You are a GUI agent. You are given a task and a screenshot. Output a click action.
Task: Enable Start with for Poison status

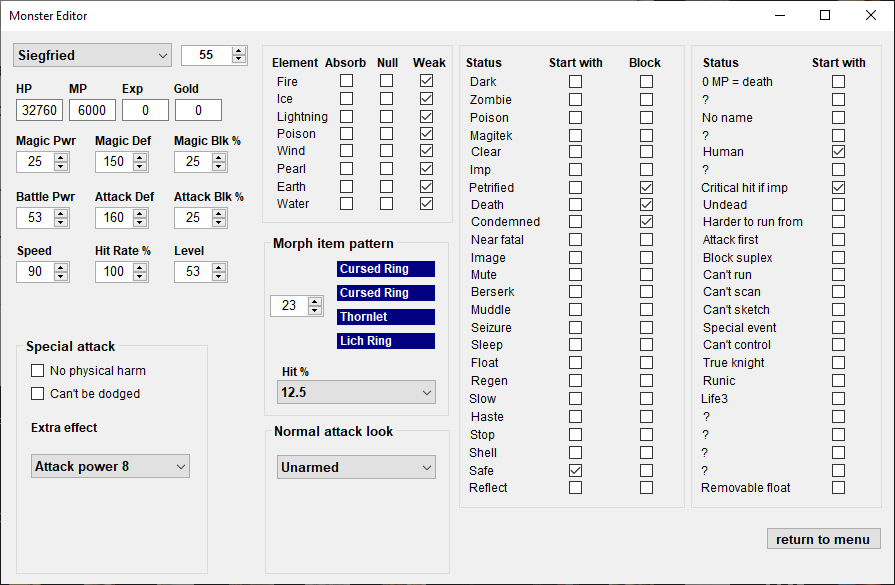pyautogui.click(x=575, y=118)
